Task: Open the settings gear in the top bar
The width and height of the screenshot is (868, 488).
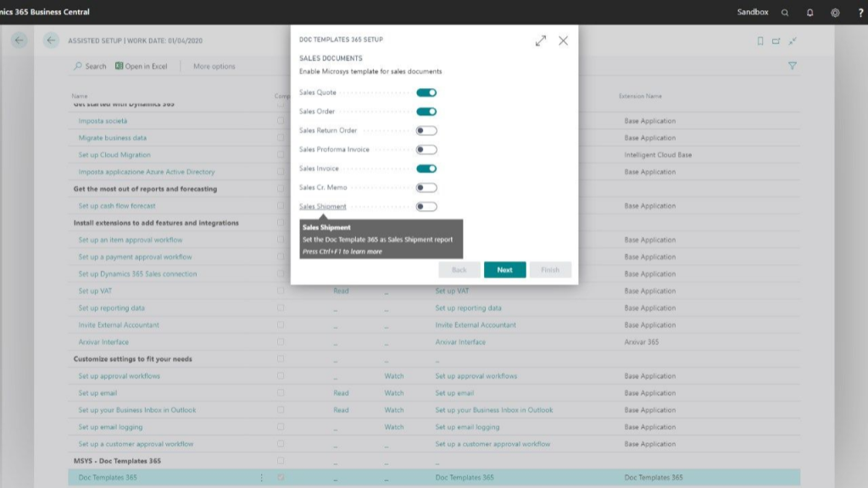Action: click(835, 13)
